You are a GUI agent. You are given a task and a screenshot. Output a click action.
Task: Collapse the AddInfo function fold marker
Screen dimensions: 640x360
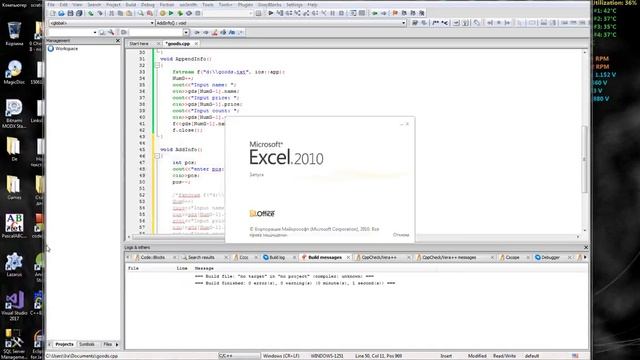click(x=157, y=156)
